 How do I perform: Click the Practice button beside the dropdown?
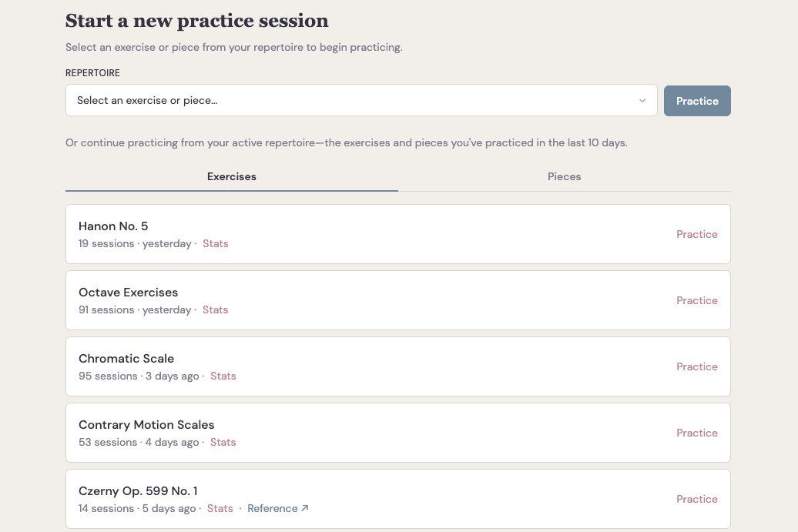[697, 100]
